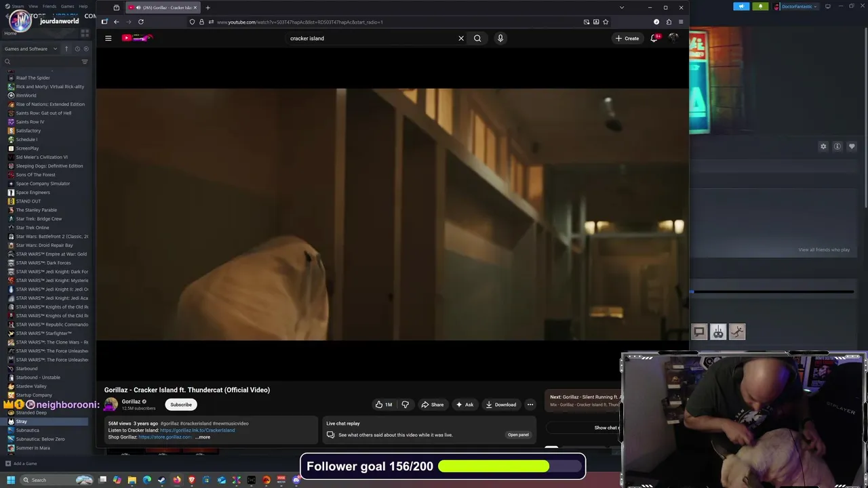Submit search with the magnifier button

[477, 38]
